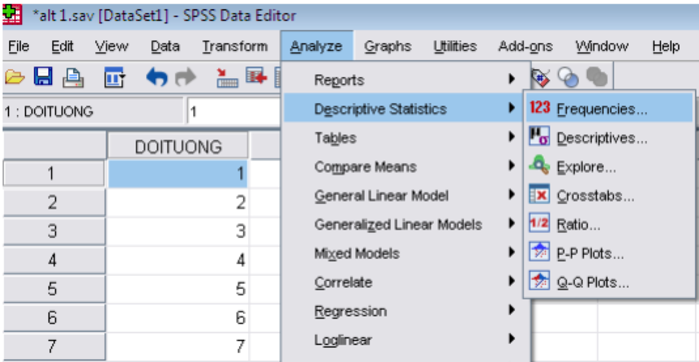
Task: Click the Open file folder icon
Action: (x=15, y=78)
